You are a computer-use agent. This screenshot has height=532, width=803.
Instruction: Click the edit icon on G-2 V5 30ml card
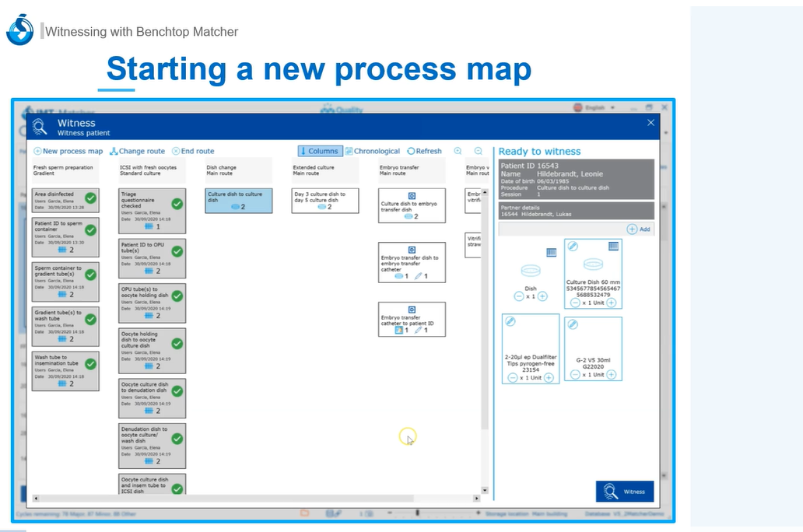(573, 324)
